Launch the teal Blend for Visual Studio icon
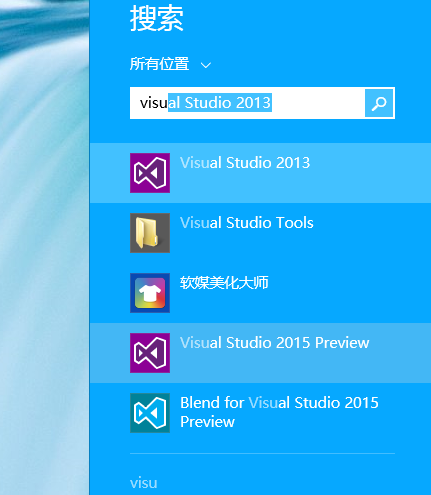Viewport: 431px width, 495px height. pyautogui.click(x=150, y=413)
